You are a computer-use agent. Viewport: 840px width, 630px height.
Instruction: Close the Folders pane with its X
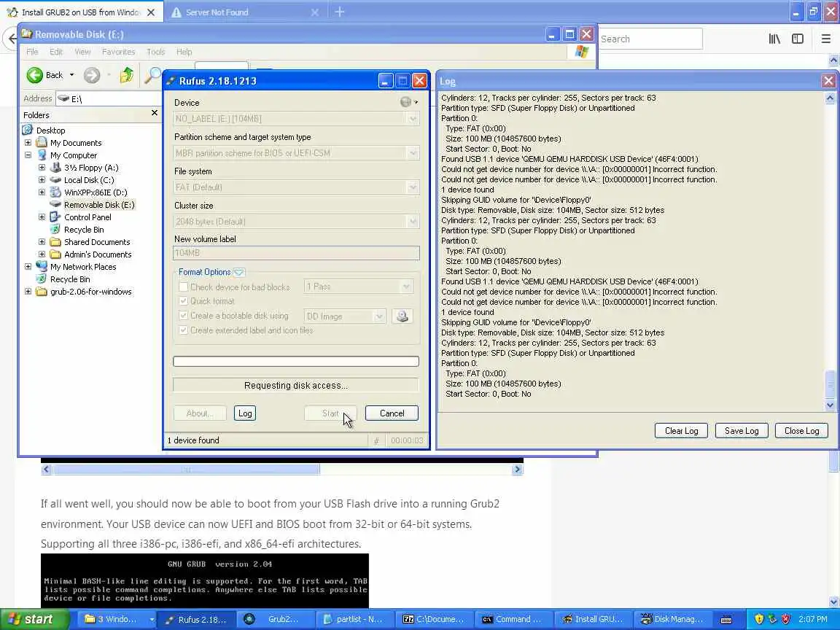[155, 112]
